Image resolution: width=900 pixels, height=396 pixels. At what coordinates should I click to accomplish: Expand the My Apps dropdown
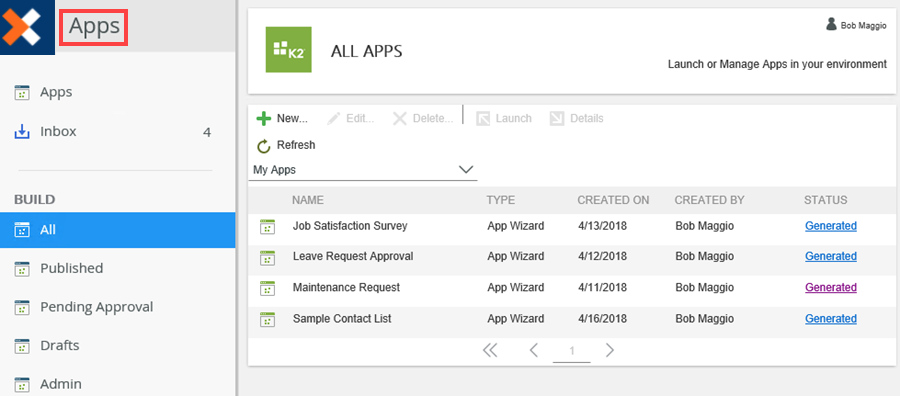[362, 170]
